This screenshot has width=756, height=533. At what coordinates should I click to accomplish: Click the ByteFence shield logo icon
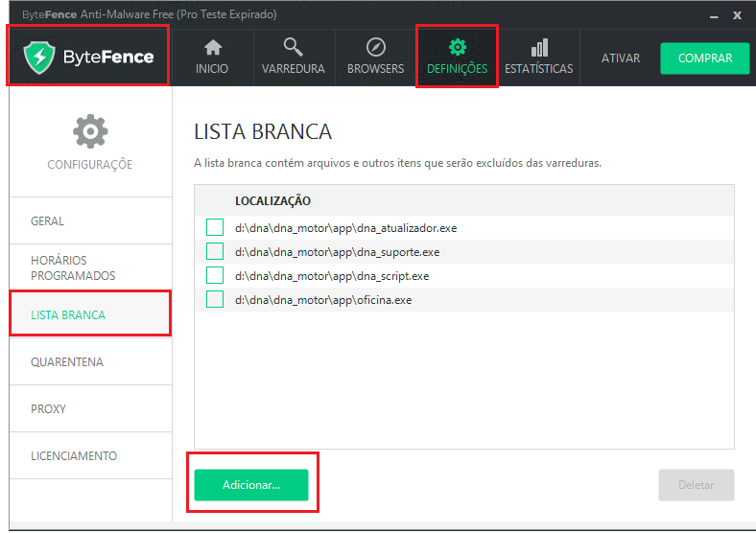tap(41, 58)
